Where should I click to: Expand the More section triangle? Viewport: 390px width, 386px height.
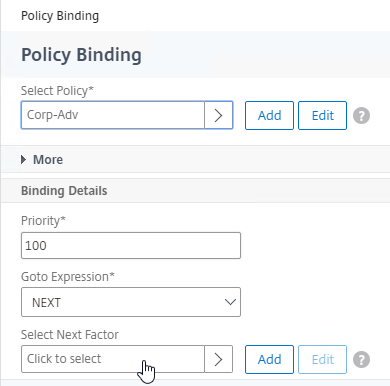tap(23, 160)
